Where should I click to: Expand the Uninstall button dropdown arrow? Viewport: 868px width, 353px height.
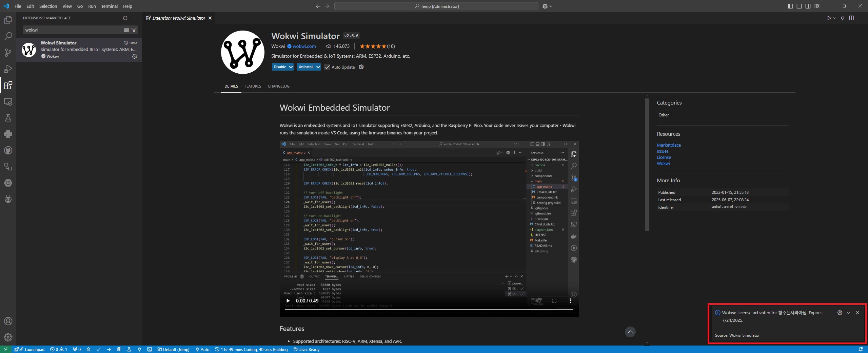[x=318, y=67]
